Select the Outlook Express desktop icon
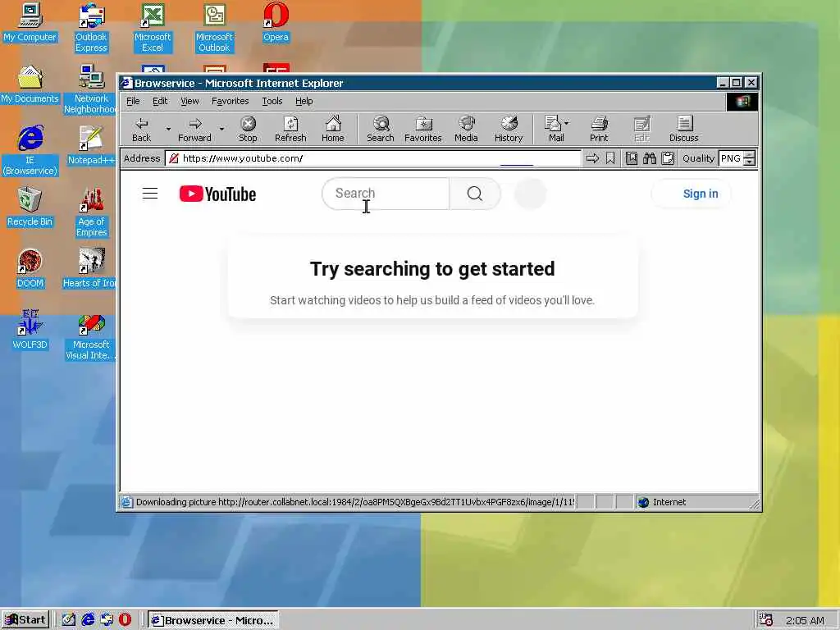The height and width of the screenshot is (630, 840). (x=91, y=28)
